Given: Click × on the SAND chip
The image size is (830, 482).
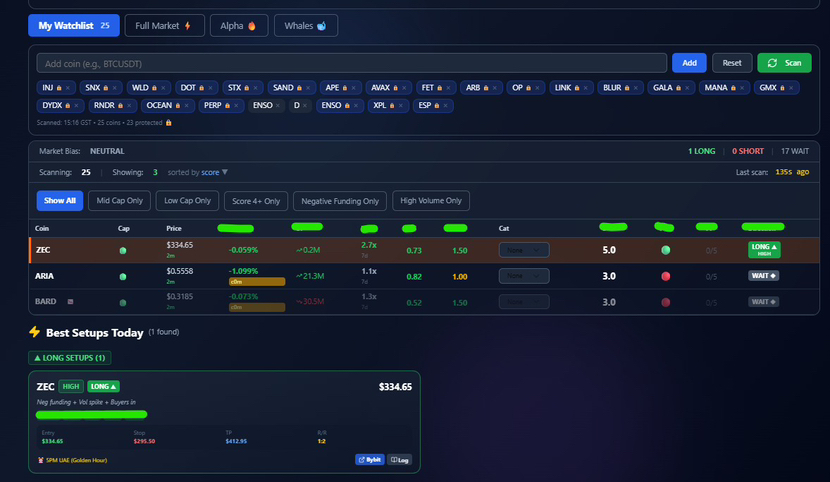Looking at the screenshot, I should pyautogui.click(x=308, y=88).
